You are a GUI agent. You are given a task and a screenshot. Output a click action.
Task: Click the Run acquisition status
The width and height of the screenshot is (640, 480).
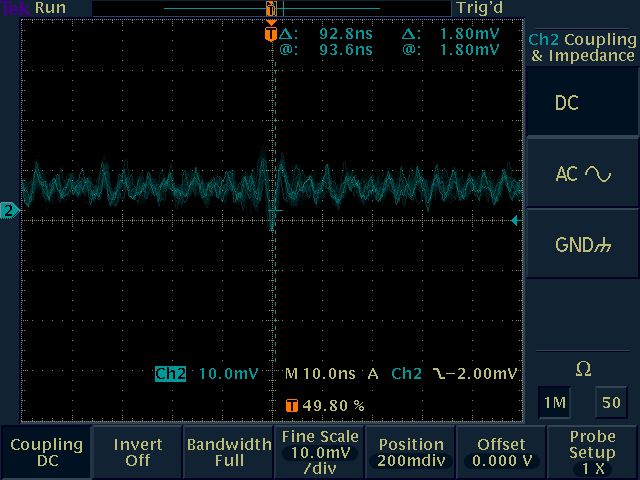[51, 8]
